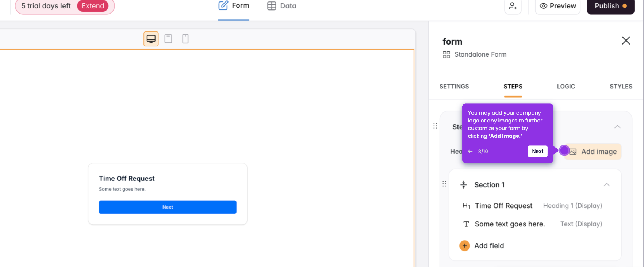
Task: Switch to the STYLES tab
Action: tap(621, 87)
